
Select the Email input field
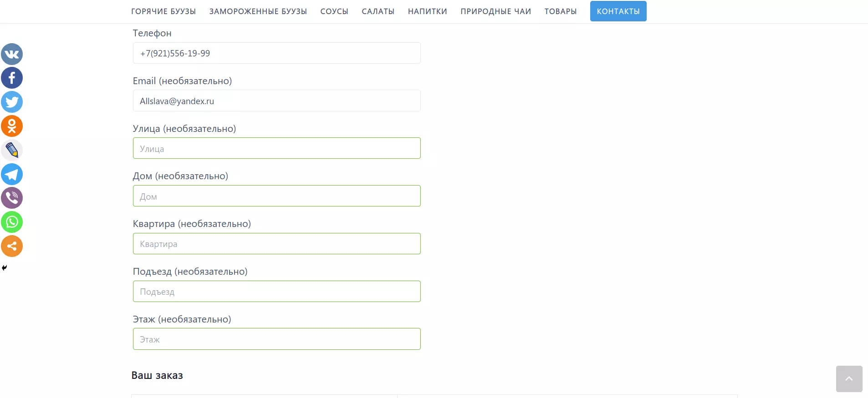click(x=276, y=101)
